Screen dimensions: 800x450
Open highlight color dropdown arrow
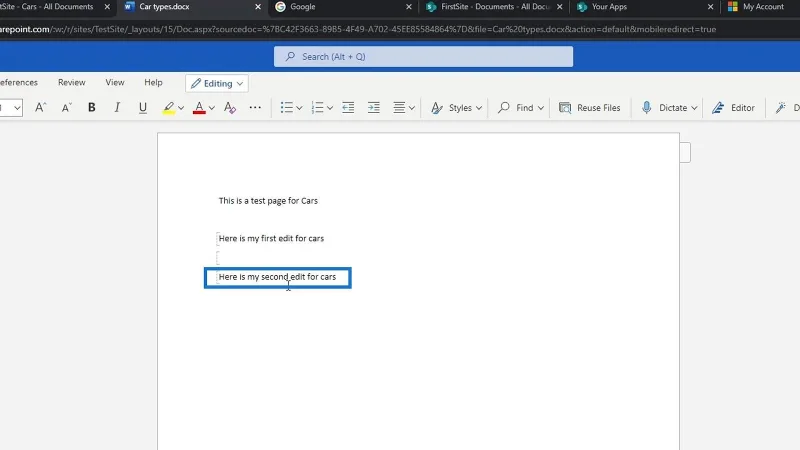pyautogui.click(x=181, y=108)
